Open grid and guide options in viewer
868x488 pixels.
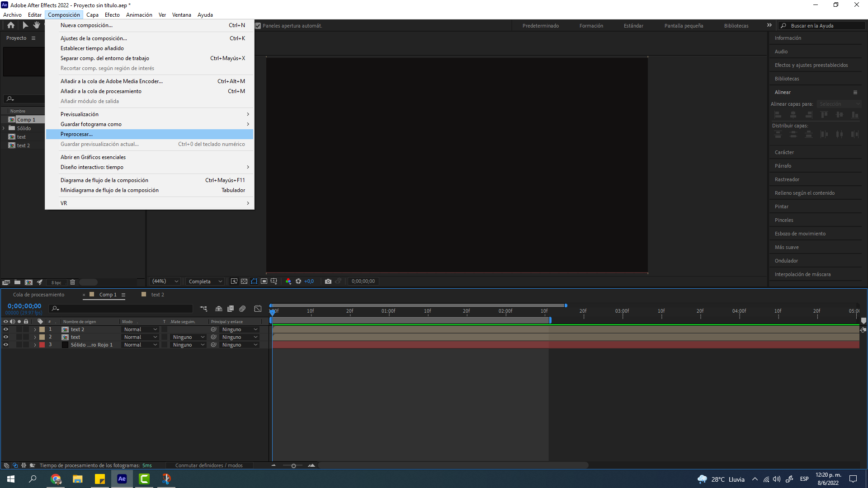click(274, 281)
